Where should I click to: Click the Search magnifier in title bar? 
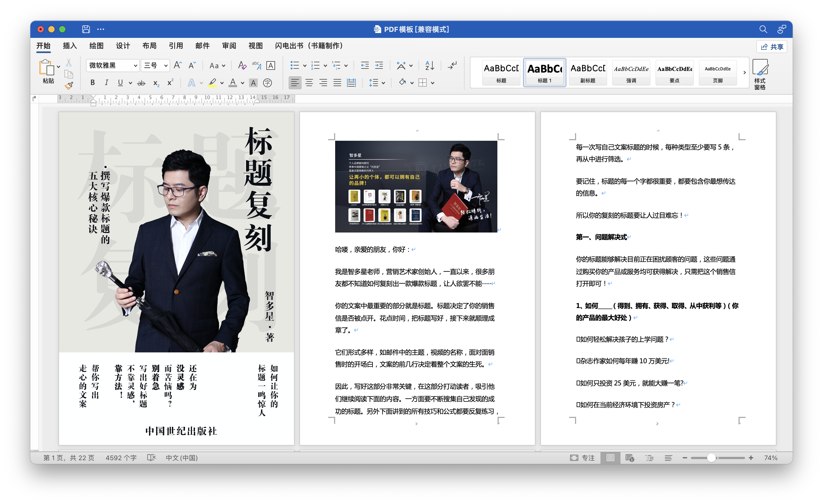pyautogui.click(x=763, y=30)
